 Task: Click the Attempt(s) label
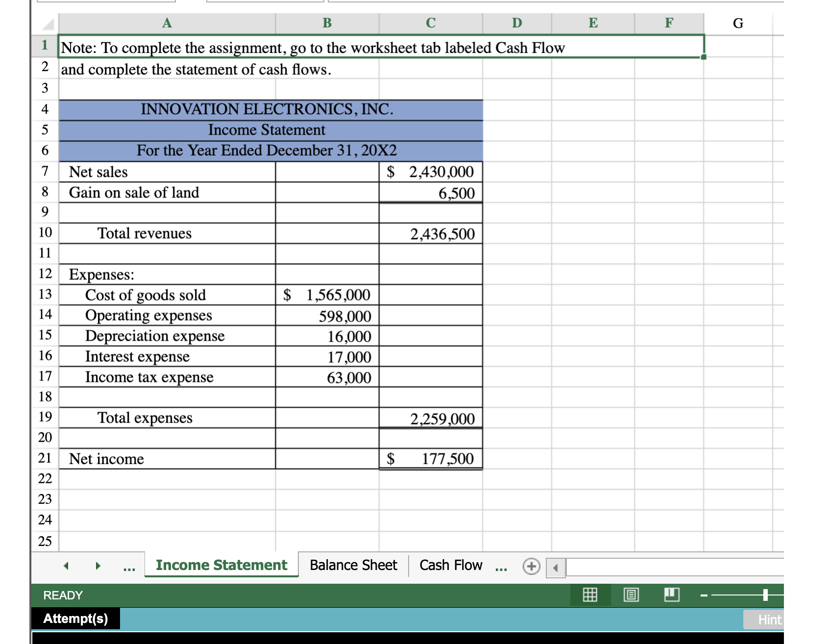coord(75,618)
